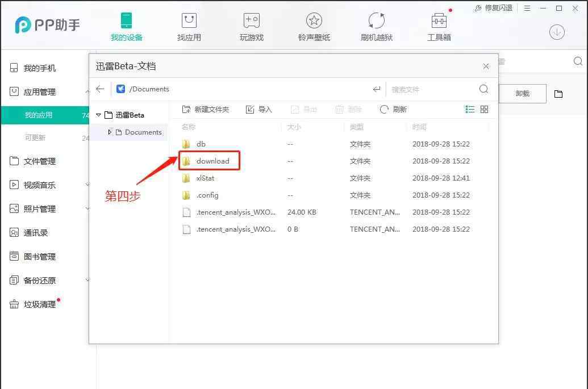Click the folder icon beside 卸载
This screenshot has height=389, width=588.
[558, 94]
